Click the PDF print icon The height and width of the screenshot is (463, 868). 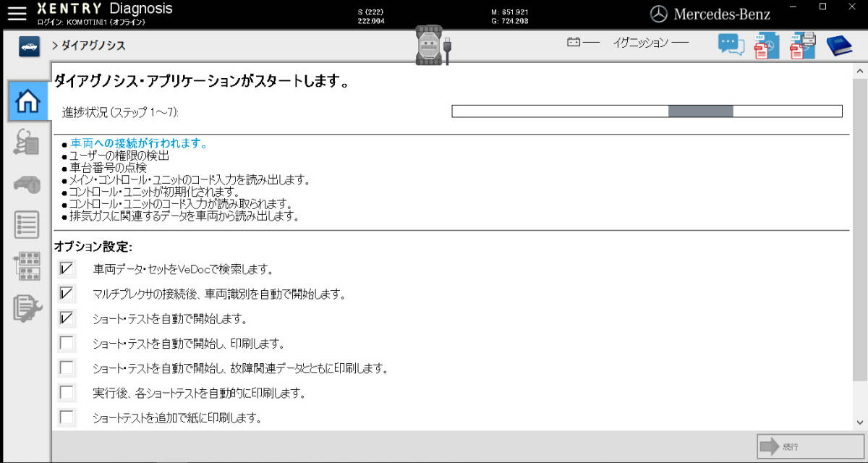point(802,46)
